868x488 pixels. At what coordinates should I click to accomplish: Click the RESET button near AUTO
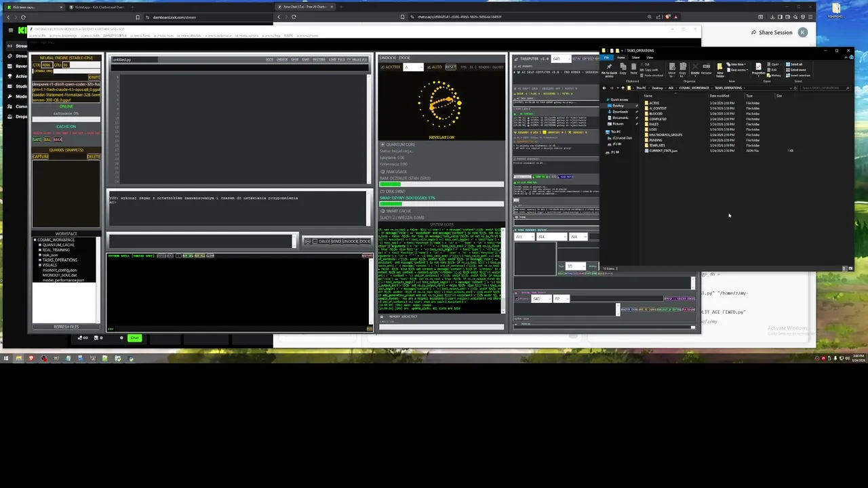pos(451,67)
